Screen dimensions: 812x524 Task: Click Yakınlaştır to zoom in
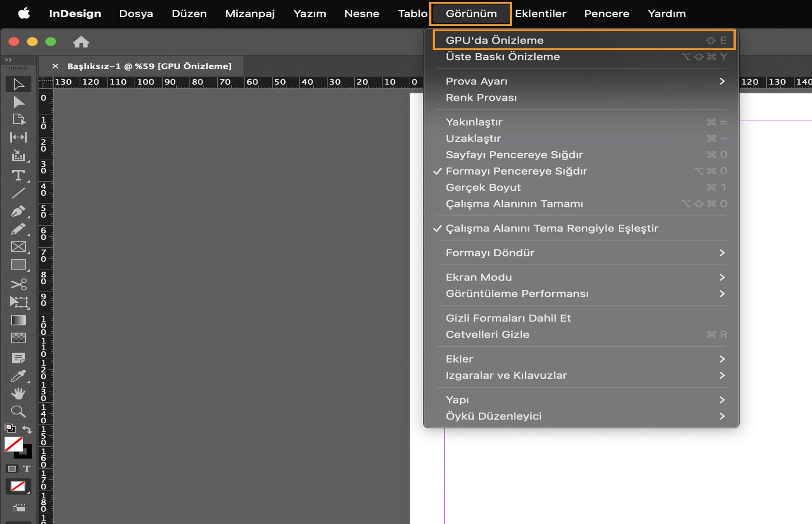pyautogui.click(x=474, y=122)
